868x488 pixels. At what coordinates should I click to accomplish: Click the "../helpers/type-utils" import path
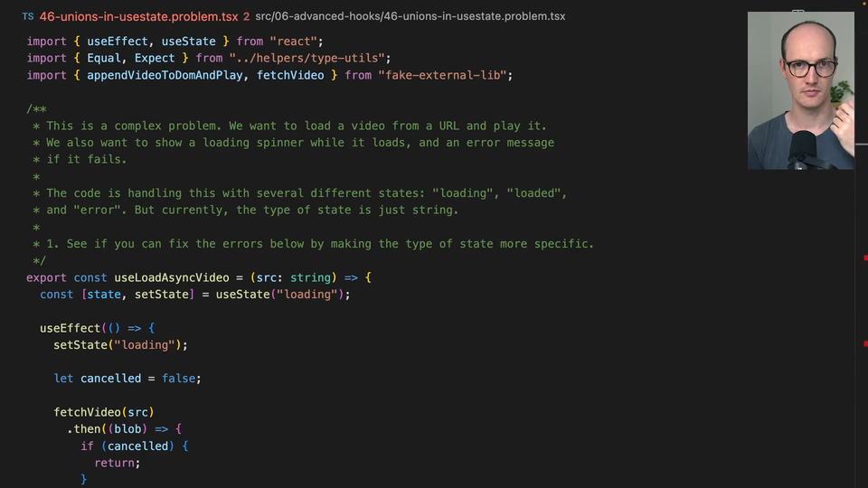310,59
